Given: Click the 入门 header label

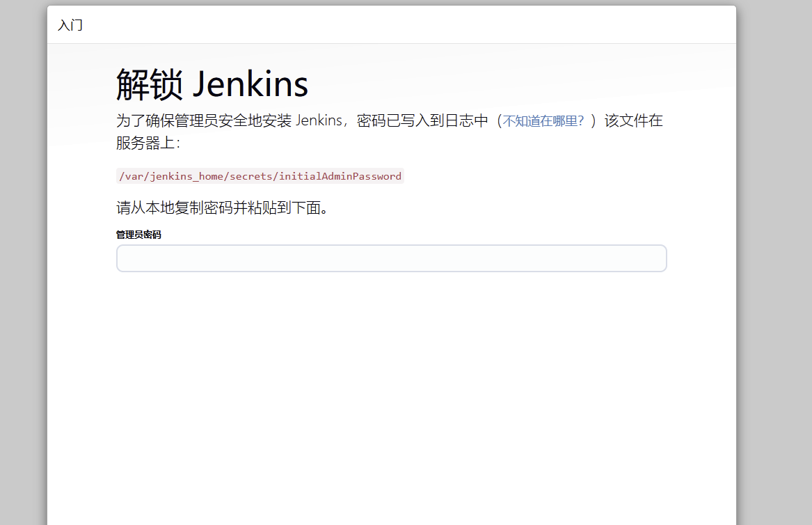Looking at the screenshot, I should pyautogui.click(x=70, y=25).
